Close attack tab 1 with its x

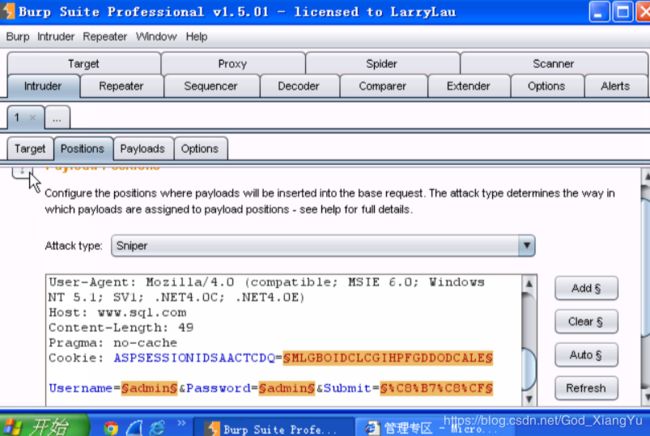tap(33, 118)
